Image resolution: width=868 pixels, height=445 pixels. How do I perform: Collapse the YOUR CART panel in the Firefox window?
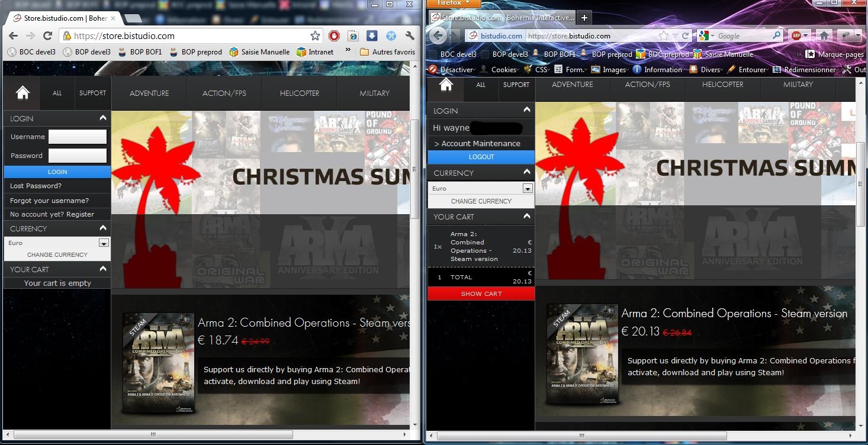pos(526,217)
